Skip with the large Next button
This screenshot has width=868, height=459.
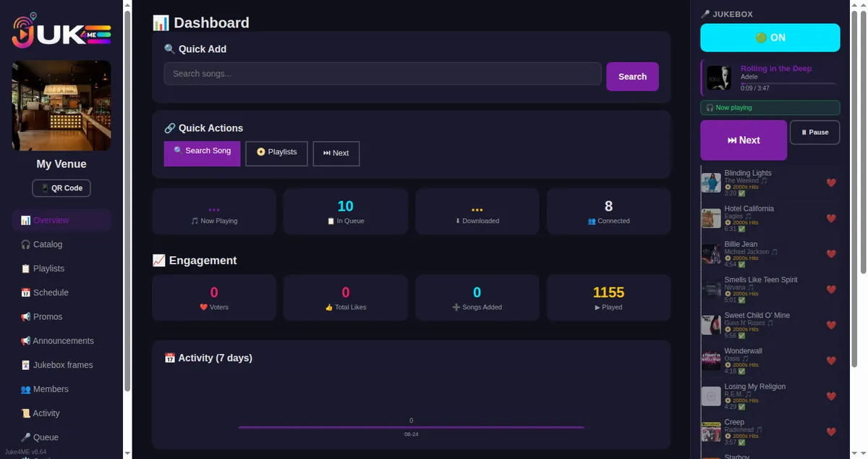(x=744, y=140)
